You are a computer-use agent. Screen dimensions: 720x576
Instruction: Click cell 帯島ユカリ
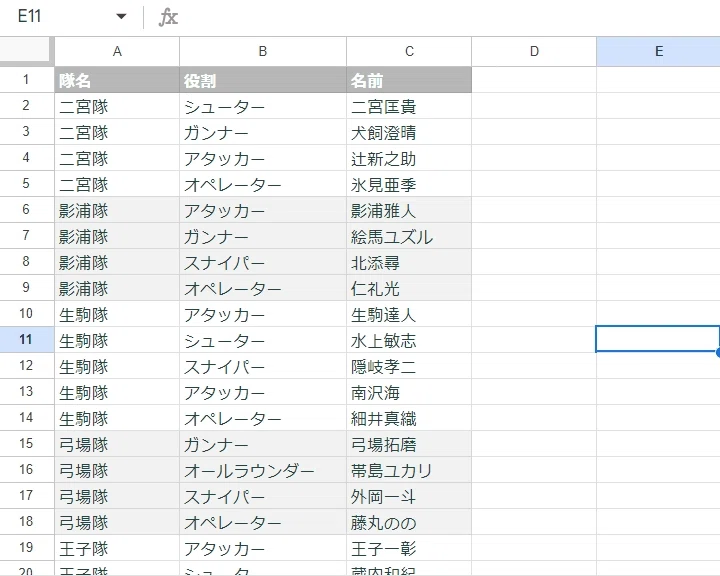coord(409,469)
